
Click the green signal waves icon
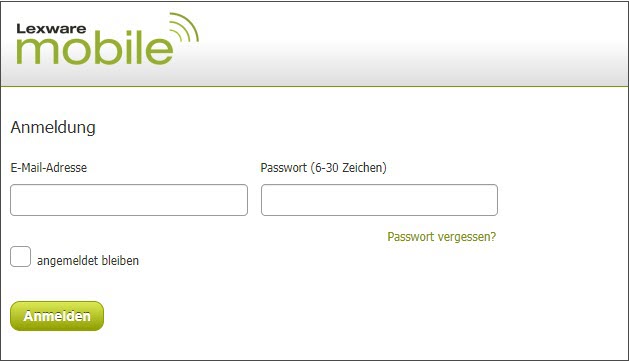click(x=184, y=27)
